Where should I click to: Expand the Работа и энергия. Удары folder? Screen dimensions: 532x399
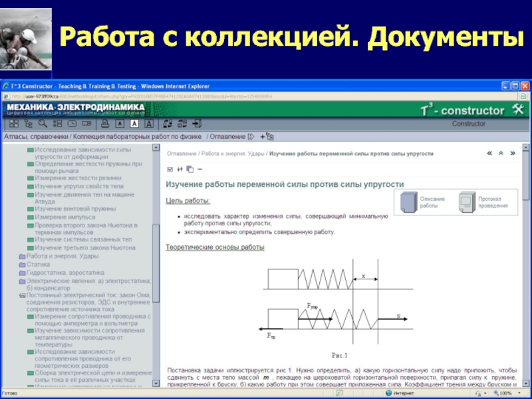(x=23, y=256)
